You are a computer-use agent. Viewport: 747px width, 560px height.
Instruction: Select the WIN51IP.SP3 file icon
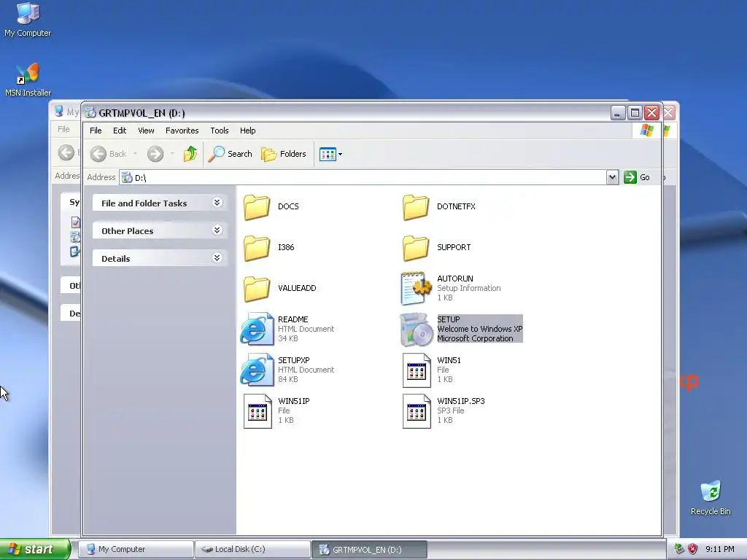(417, 411)
